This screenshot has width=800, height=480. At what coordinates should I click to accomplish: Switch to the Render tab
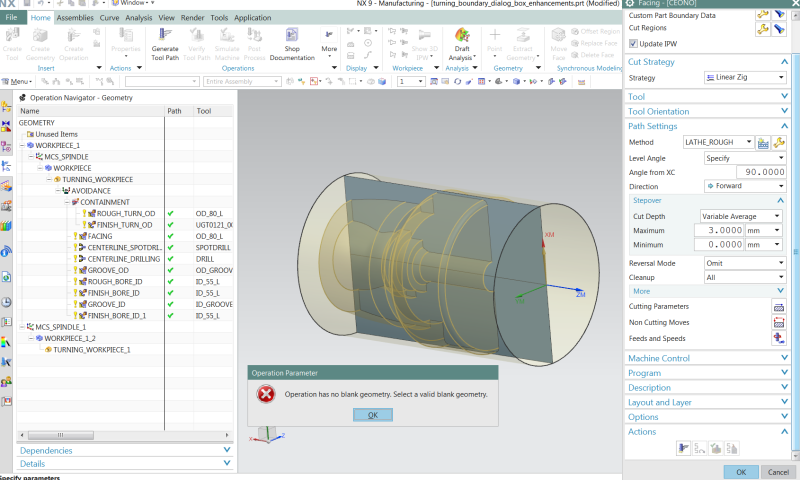tap(192, 18)
